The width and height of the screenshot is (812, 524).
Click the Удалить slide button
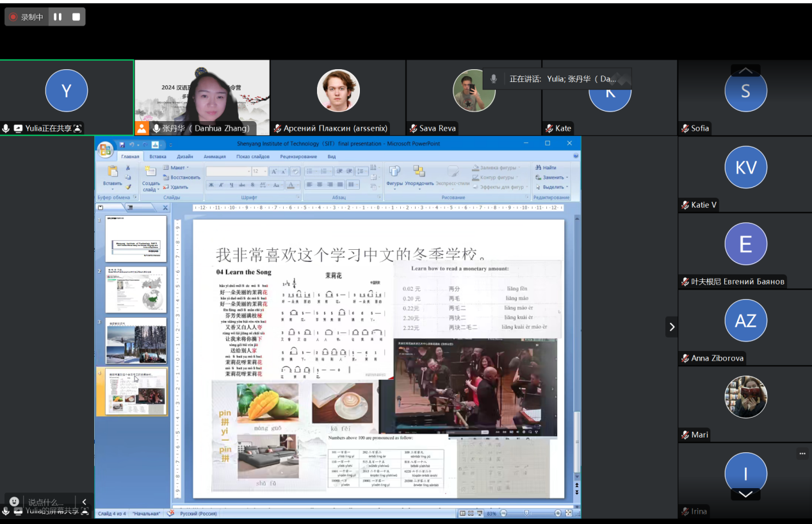(175, 187)
